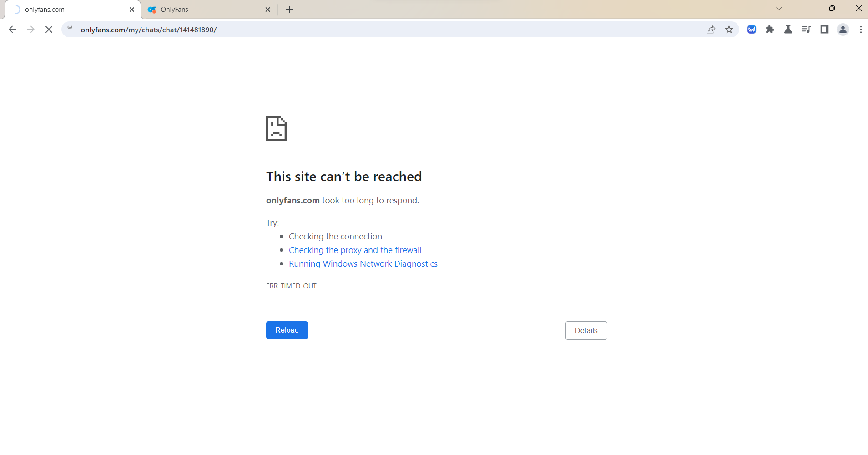Screen dimensions: 868x455
Task: Click the forward navigation arrow
Action: 30,30
